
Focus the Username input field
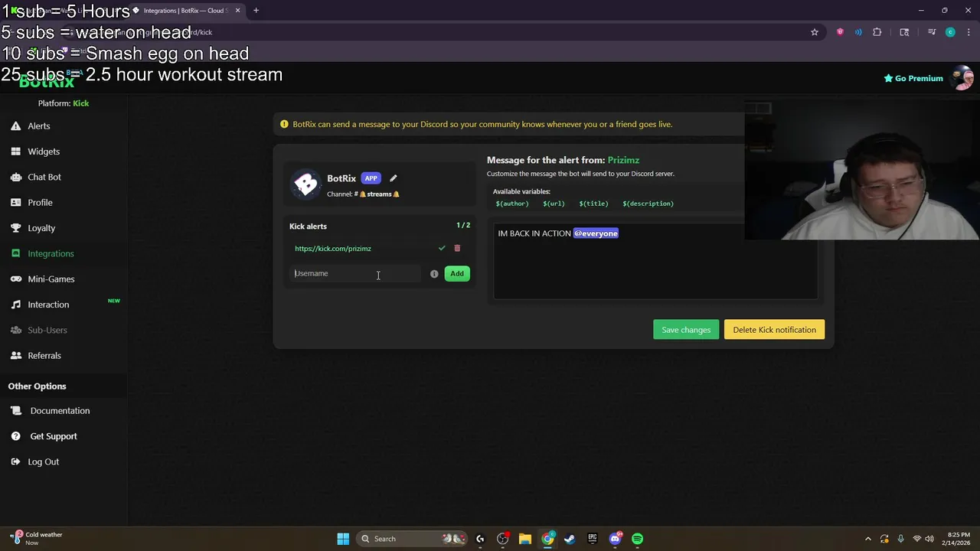356,273
